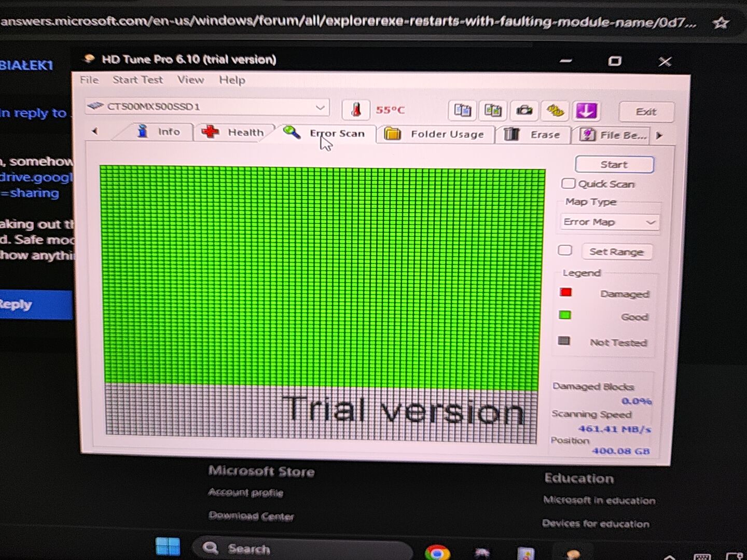Click the Windows taskbar Search box

pyautogui.click(x=302, y=549)
